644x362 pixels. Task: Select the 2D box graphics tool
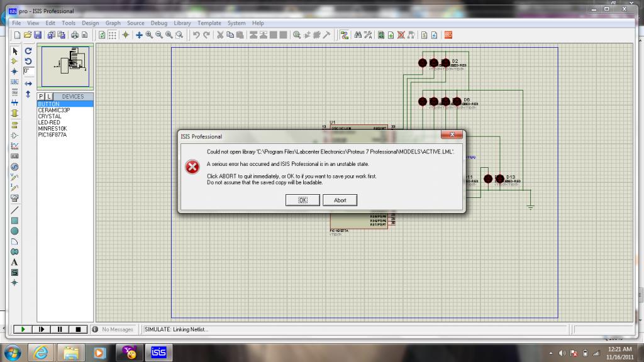[x=15, y=221]
